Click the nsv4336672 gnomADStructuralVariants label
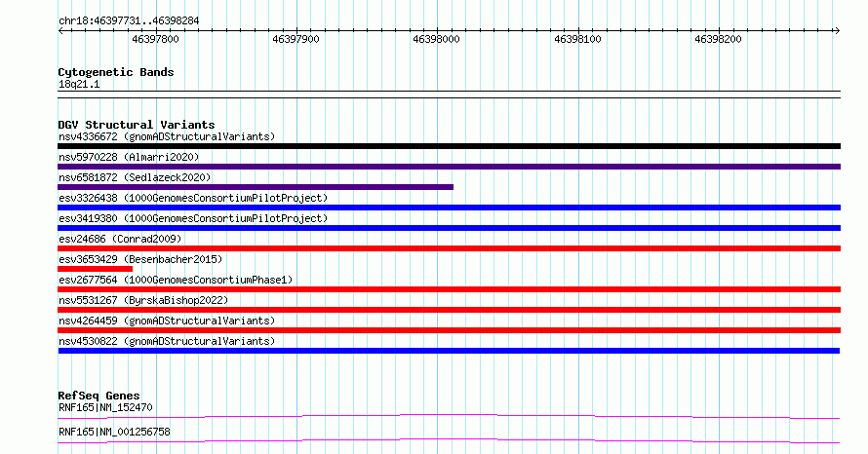 point(167,136)
